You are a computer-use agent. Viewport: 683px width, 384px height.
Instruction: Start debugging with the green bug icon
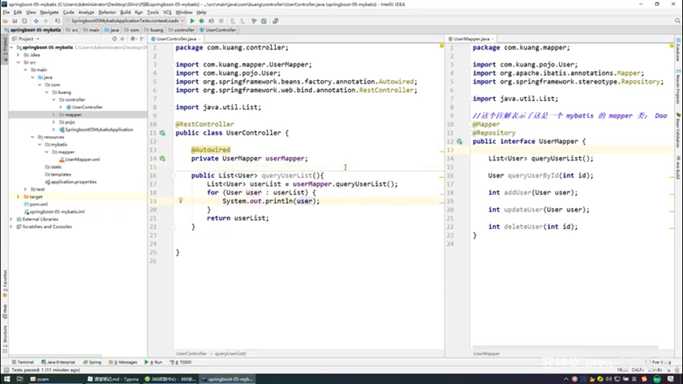coord(202,21)
